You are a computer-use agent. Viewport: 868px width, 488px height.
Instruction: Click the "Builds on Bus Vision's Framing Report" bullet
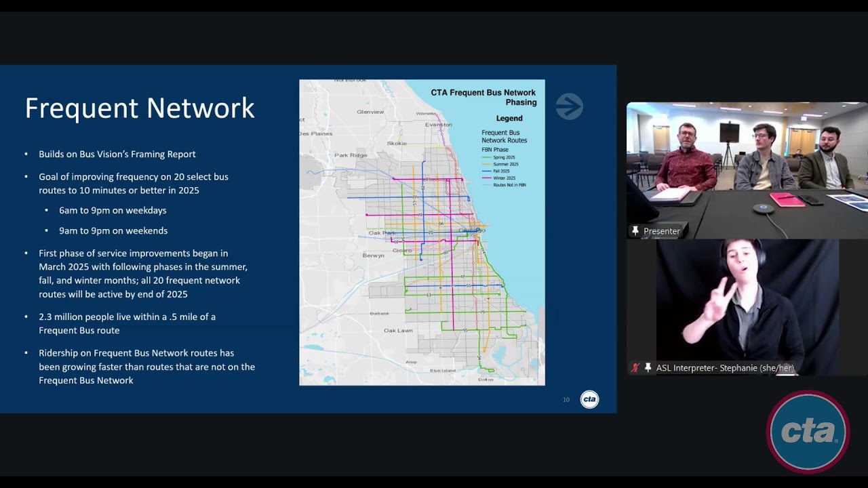[x=117, y=155]
